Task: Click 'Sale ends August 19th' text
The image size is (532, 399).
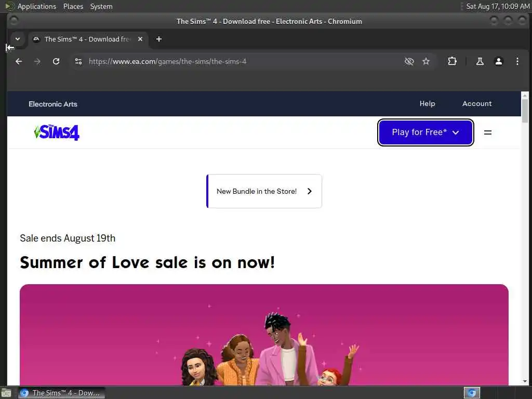Action: (x=68, y=238)
